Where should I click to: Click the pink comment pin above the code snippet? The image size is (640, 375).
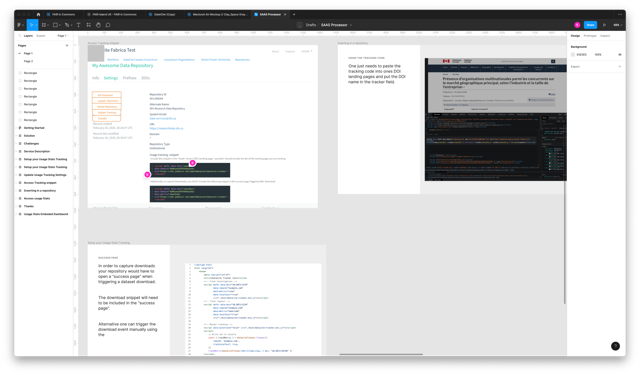click(x=192, y=163)
